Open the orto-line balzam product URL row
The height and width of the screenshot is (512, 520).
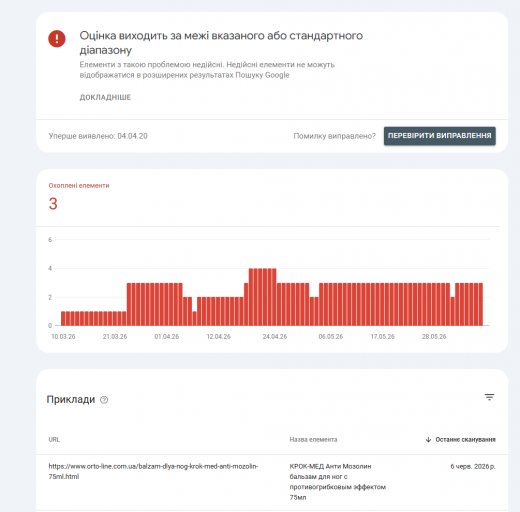[272, 482]
